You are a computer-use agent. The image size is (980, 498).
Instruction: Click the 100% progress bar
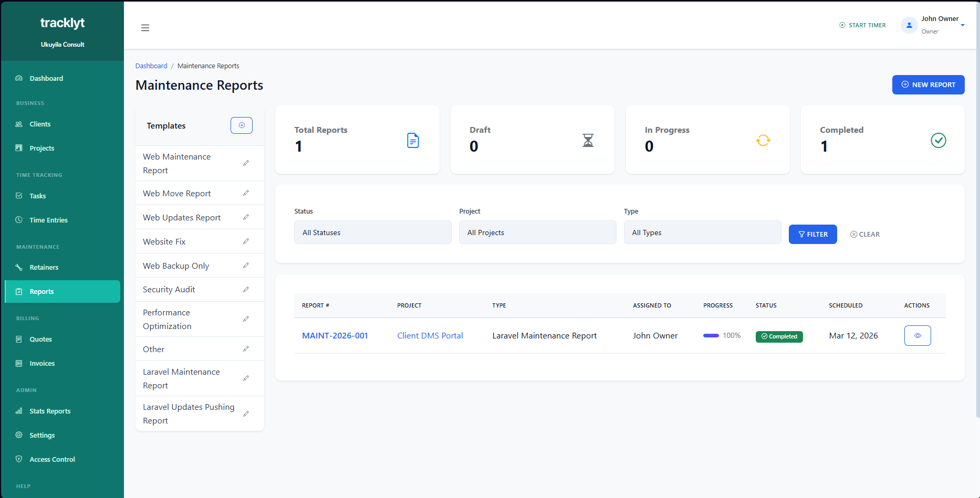click(x=711, y=336)
